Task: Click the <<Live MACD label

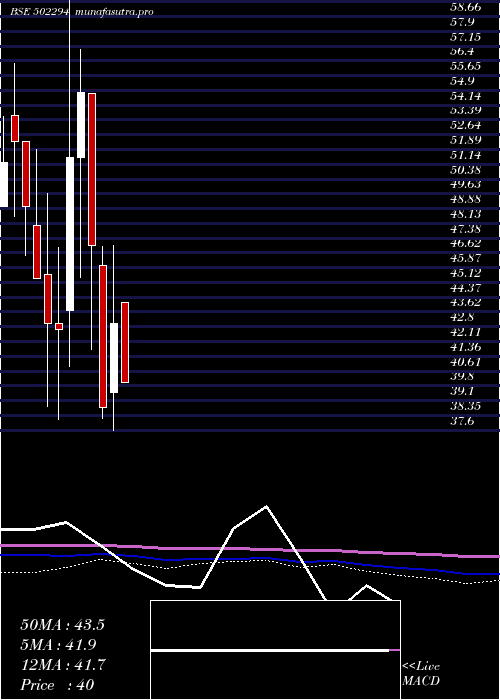Action: (x=421, y=674)
